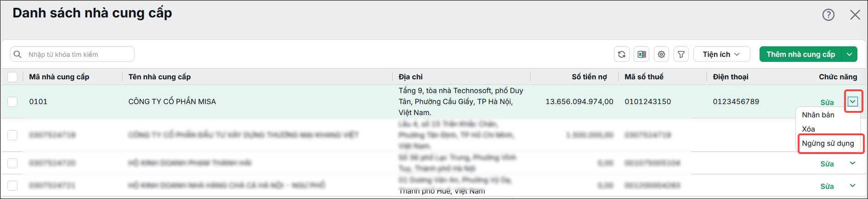Click the Thêm nhà cung cấp button
The image size is (868, 199).
point(800,54)
